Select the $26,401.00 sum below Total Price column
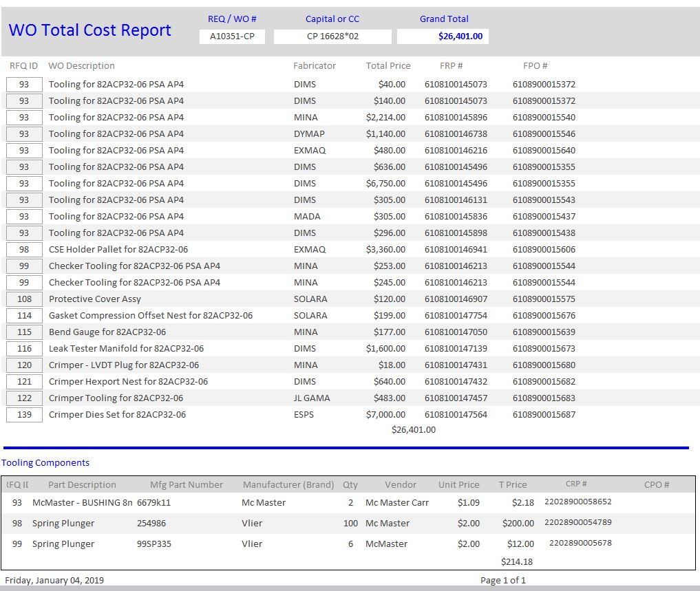This screenshot has height=591, width=700. pos(414,430)
